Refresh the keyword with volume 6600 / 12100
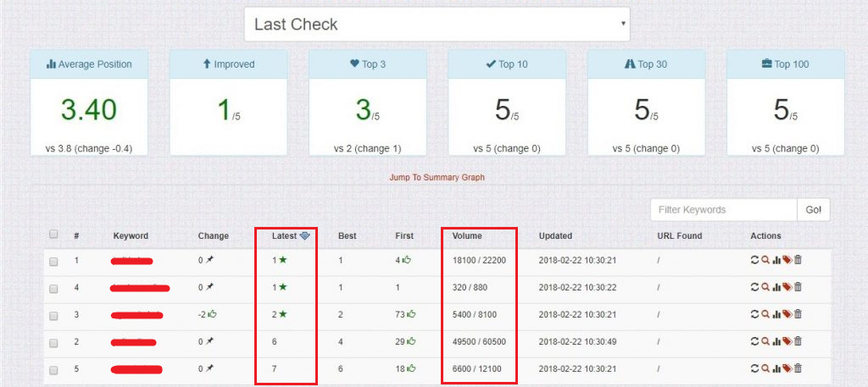The height and width of the screenshot is (387, 868). (x=754, y=368)
